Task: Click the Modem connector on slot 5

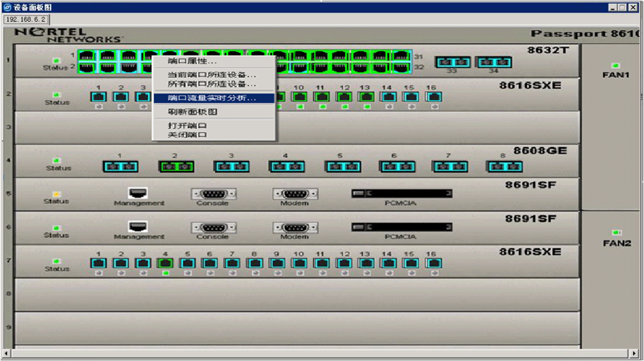Action: click(x=295, y=194)
